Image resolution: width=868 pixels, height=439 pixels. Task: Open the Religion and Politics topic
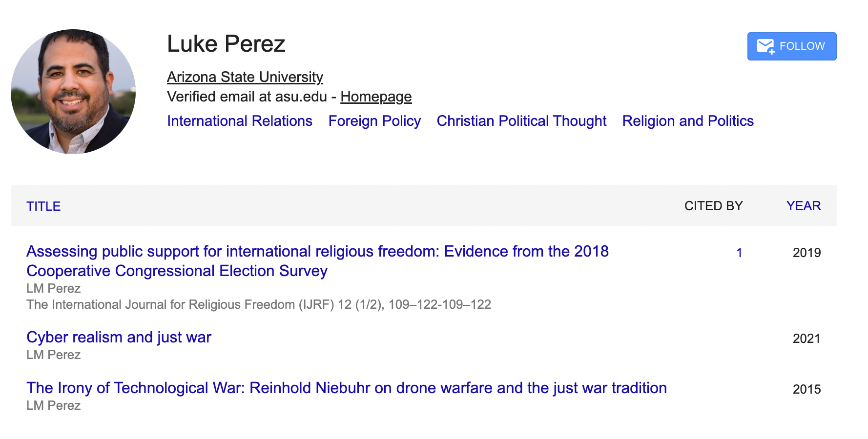(x=687, y=121)
